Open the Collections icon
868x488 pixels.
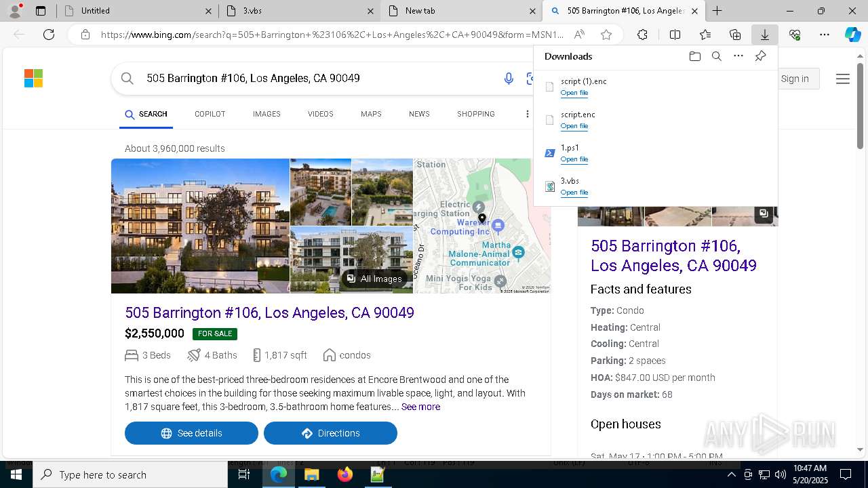point(735,35)
